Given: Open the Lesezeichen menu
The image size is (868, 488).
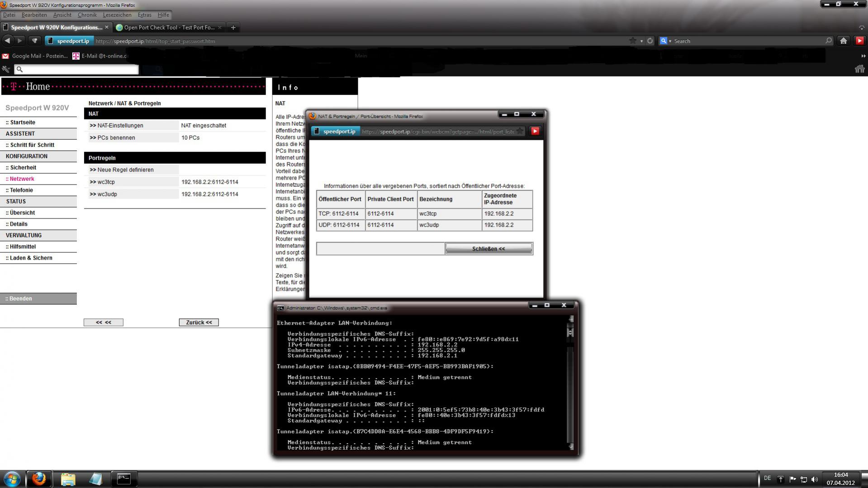Looking at the screenshot, I should (x=117, y=15).
